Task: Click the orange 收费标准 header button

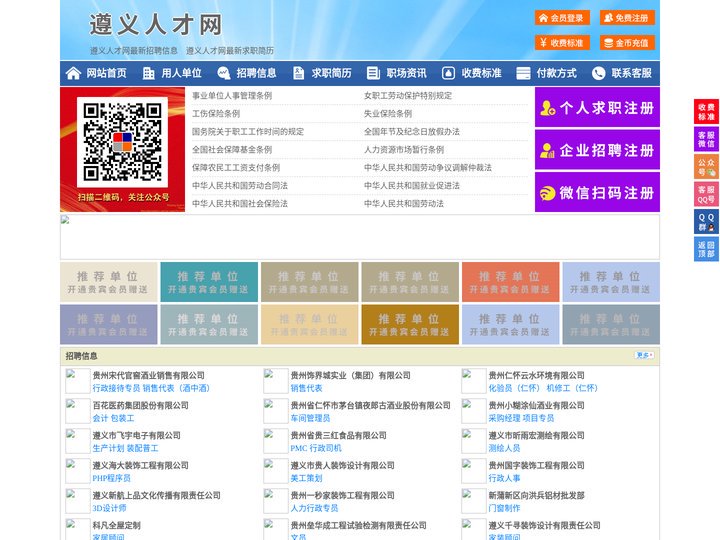Action: coord(562,42)
